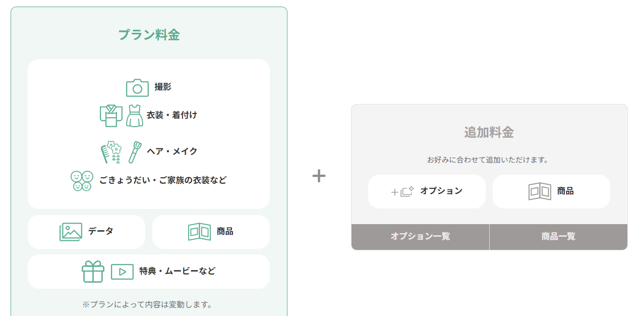The width and height of the screenshot is (644, 316).
Task: Click the gift box icon
Action: click(93, 272)
